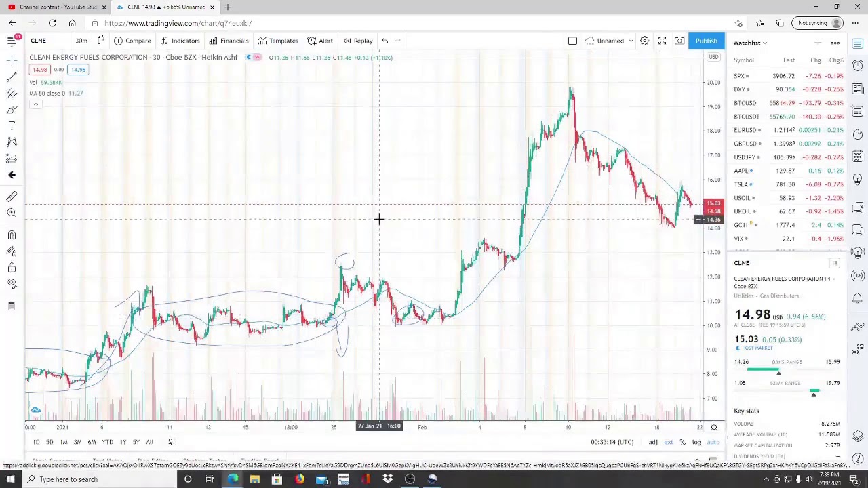Image resolution: width=868 pixels, height=488 pixels.
Task: Activate the zoom in magnifier tool
Action: [12, 213]
